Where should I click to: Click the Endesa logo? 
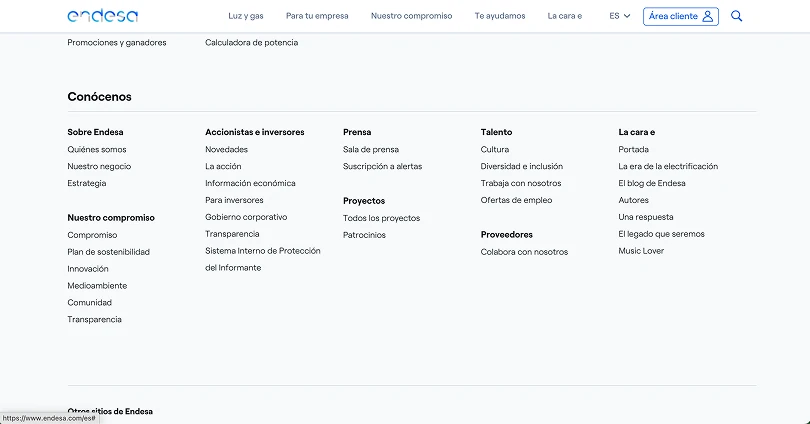(103, 15)
